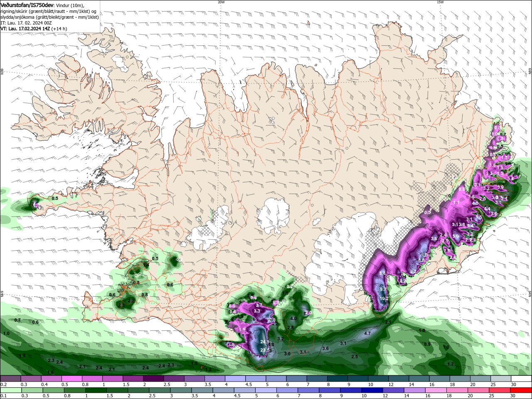Click the '3.0' rain value on map
Image resolution: width=532 pixels, height=399 pixels.
287,354
